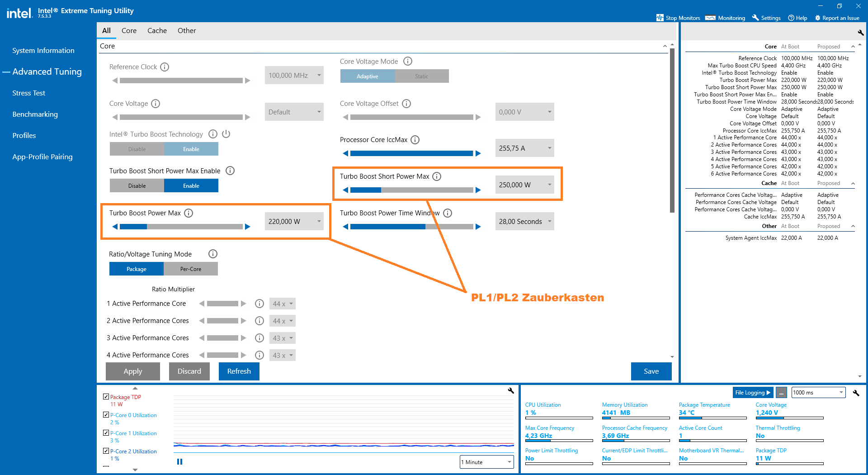Click right arrow of Turbo Boost Power Time Window slider
This screenshot has height=475, width=868.
click(478, 227)
